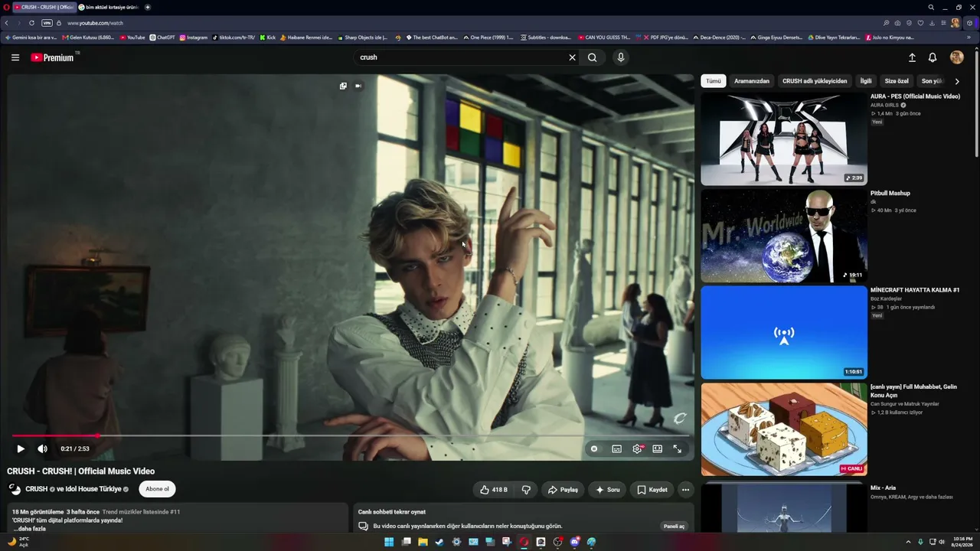Open the Kick bookmark
The width and height of the screenshot is (980, 551).
tap(268, 37)
